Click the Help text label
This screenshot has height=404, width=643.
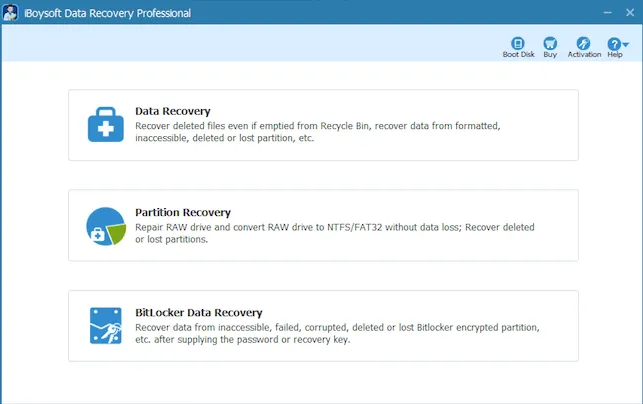click(x=614, y=55)
